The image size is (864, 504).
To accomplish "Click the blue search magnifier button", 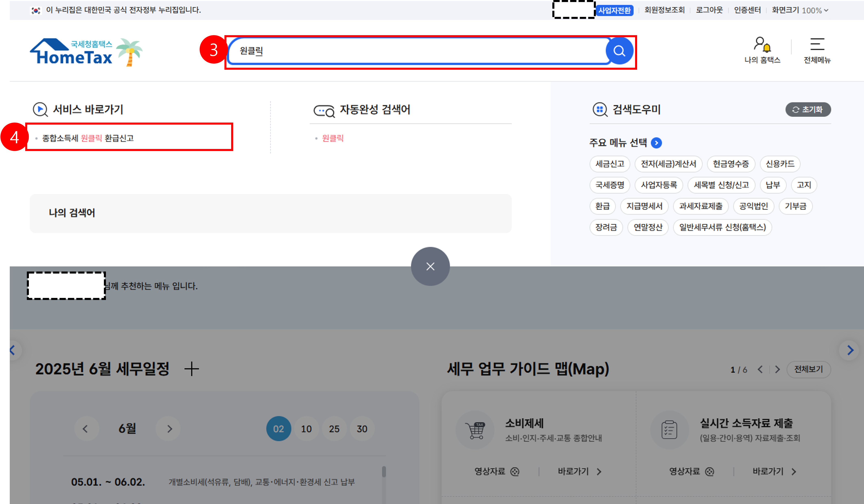I will point(619,51).
